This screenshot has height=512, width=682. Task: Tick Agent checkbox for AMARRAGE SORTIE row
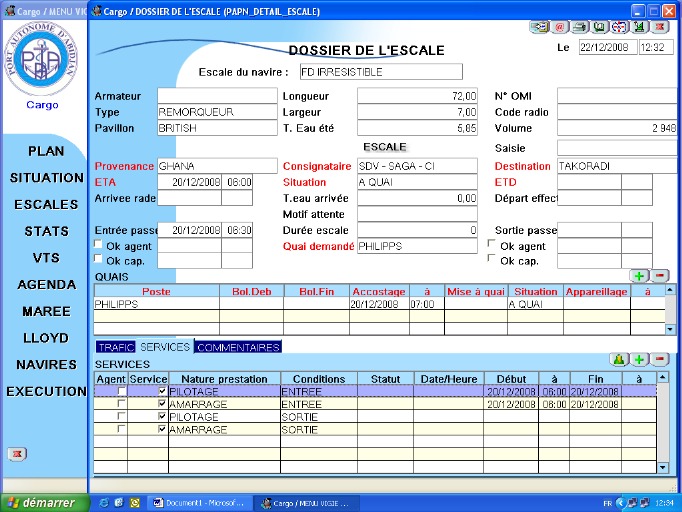click(x=121, y=429)
